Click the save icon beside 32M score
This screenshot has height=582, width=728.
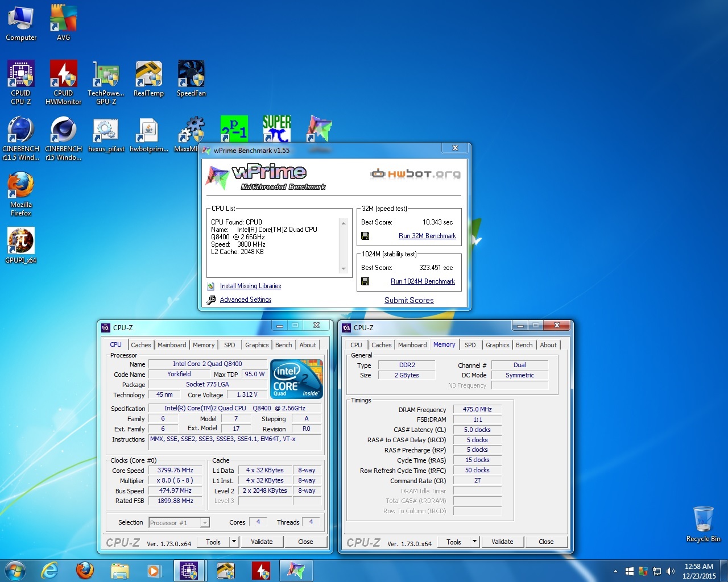pyautogui.click(x=365, y=236)
